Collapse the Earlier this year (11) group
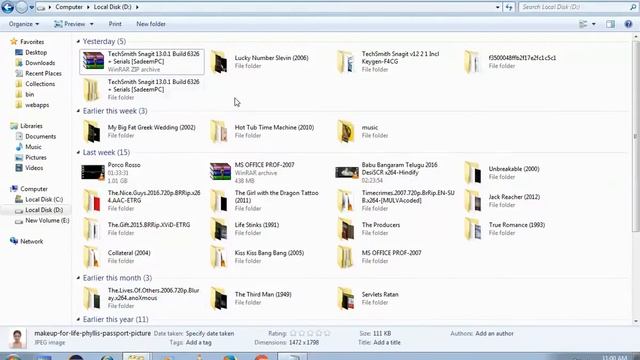Viewport: 640px width, 360px height. pos(78,319)
